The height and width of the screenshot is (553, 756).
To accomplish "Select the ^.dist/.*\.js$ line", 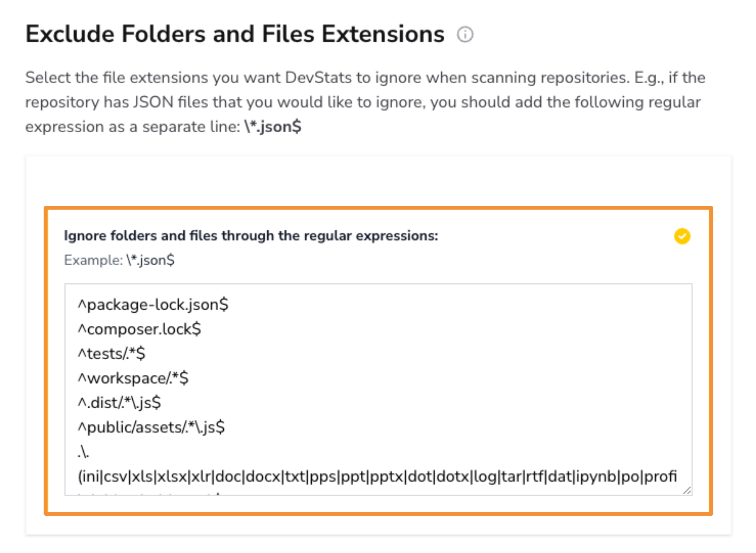I will click(119, 402).
